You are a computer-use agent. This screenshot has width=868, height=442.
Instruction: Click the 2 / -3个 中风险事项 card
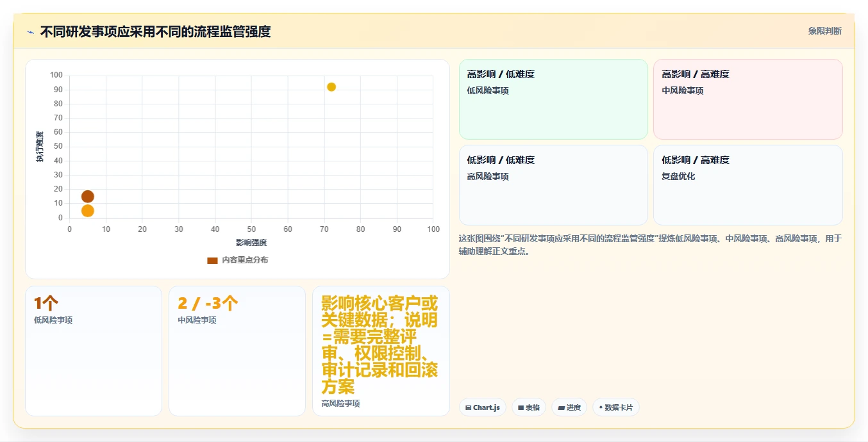tap(237, 351)
